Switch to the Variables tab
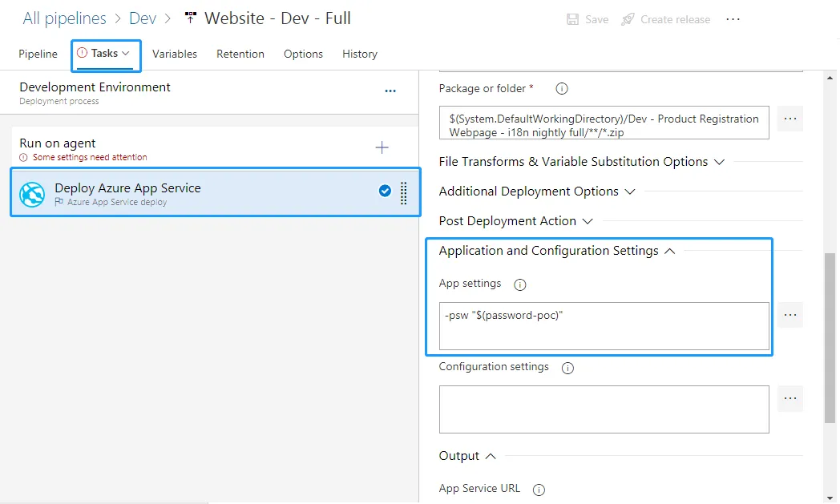 click(175, 54)
